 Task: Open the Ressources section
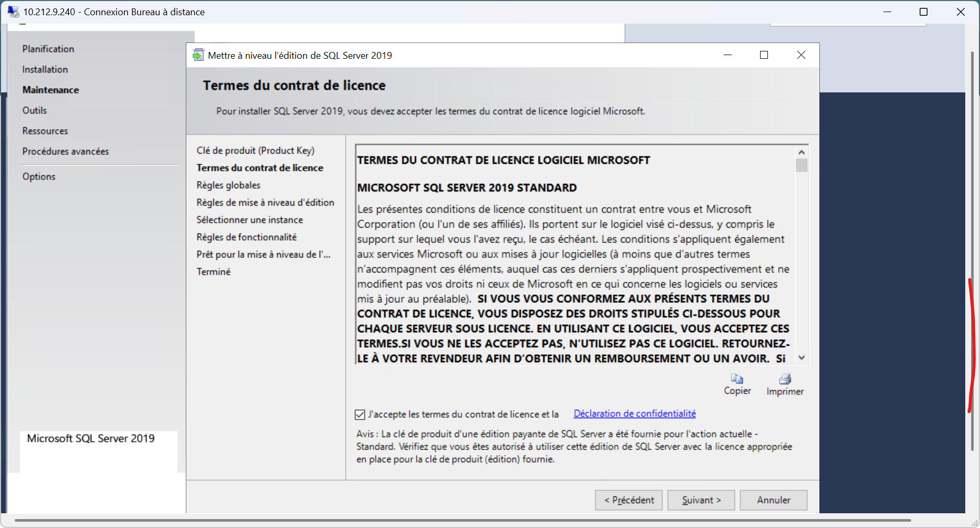(45, 131)
